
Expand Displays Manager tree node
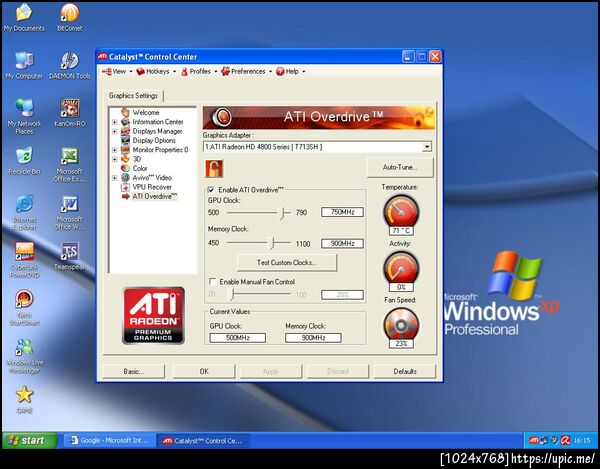pyautogui.click(x=114, y=131)
